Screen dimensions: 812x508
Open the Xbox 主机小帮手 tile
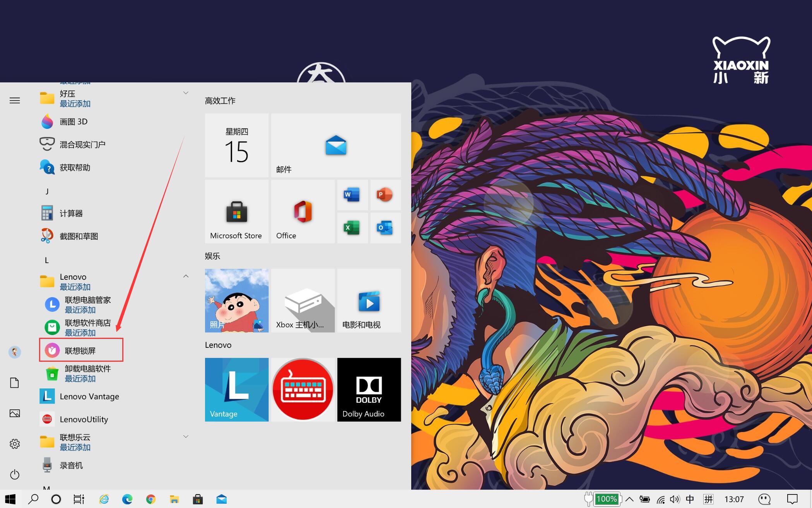pyautogui.click(x=303, y=301)
